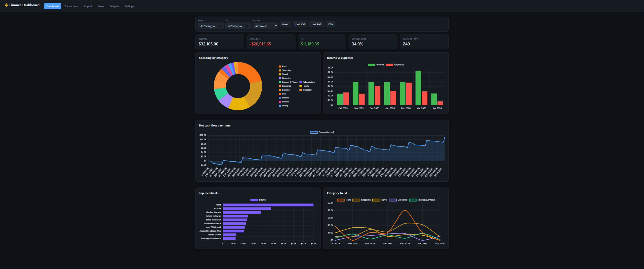
Task: Click the Atm Withdrawal merchant label
Action: click(214, 227)
